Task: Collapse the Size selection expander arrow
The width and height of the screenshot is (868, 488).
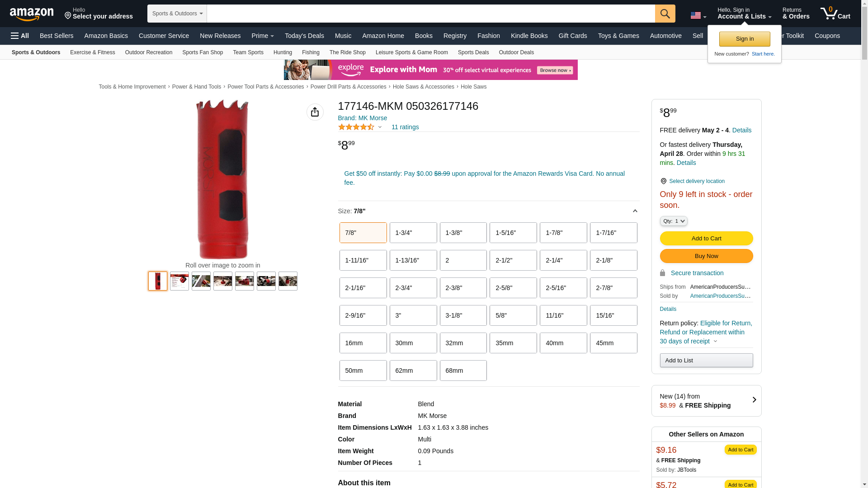Action: (635, 211)
